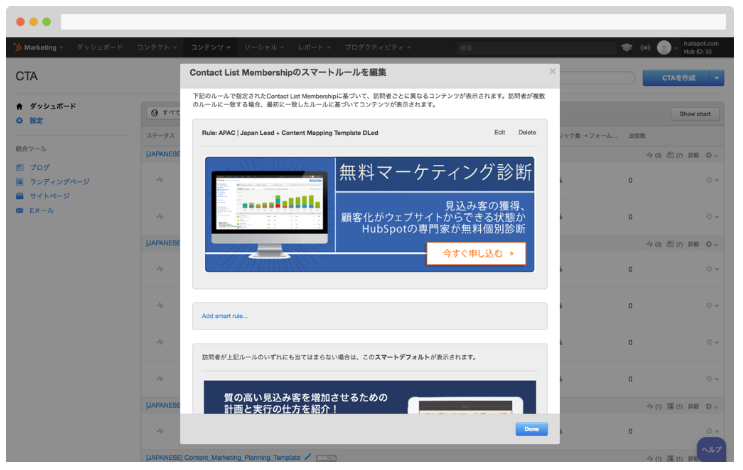
Task: Click the 検索 search field in top bar
Action: tap(536, 48)
